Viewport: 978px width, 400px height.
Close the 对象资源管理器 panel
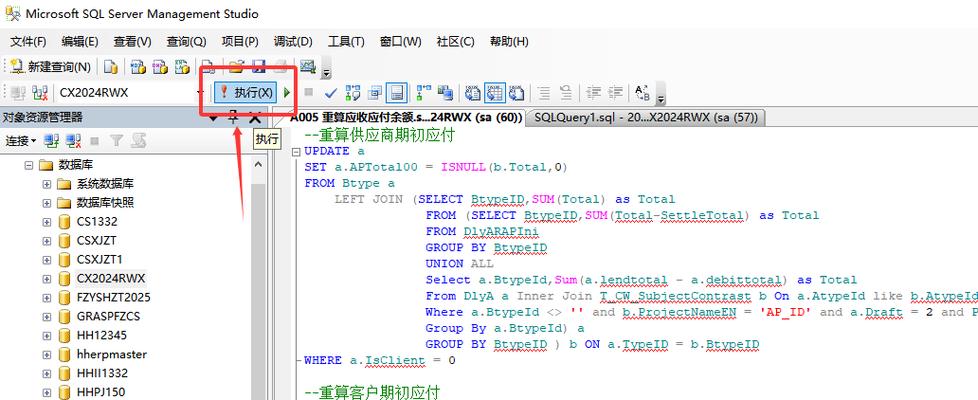pyautogui.click(x=254, y=117)
